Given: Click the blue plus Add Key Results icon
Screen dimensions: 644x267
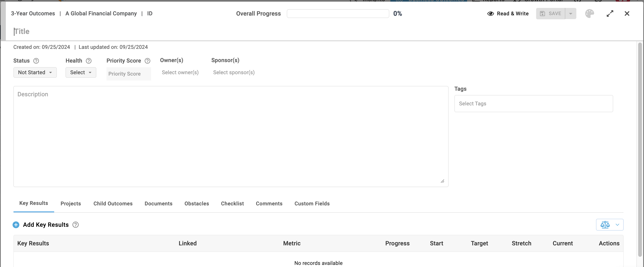Looking at the screenshot, I should click(x=16, y=225).
